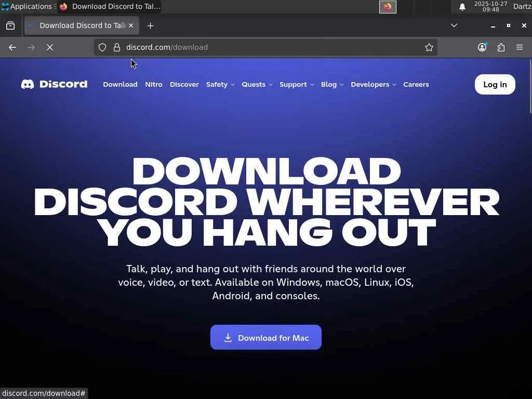The image size is (532, 399).
Task: Open the Firefox account icon
Action: pyautogui.click(x=482, y=47)
